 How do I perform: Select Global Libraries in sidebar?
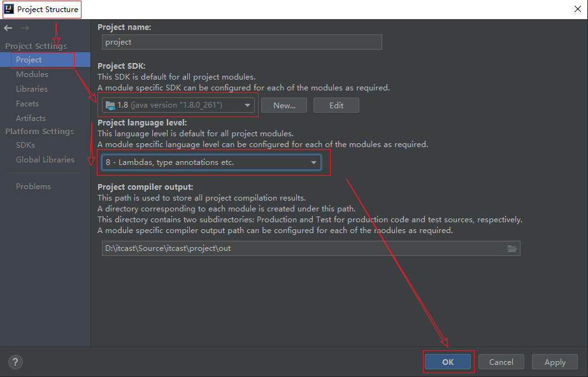45,160
